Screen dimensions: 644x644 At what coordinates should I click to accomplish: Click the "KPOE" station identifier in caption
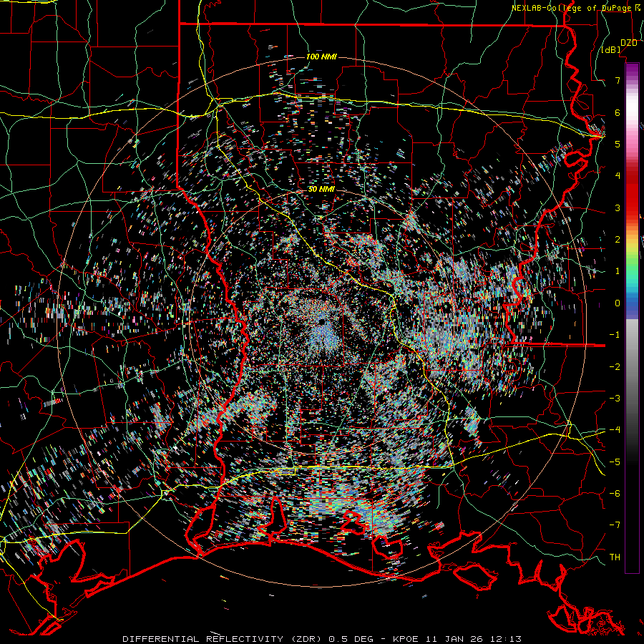(x=406, y=639)
